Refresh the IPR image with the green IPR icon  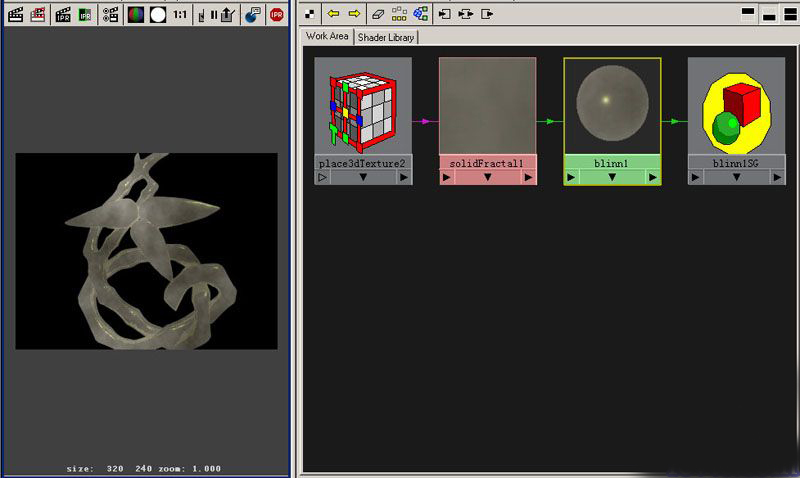coord(85,15)
